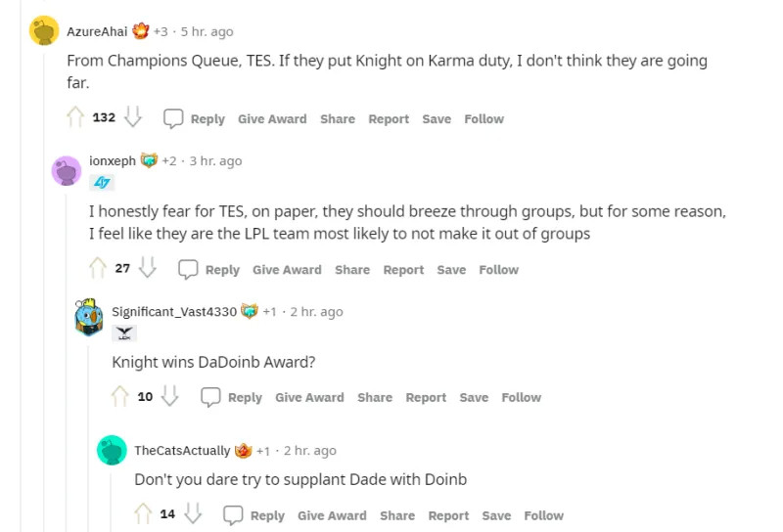The height and width of the screenshot is (532, 783).
Task: Open ionxeph's profile via username
Action: 113,160
